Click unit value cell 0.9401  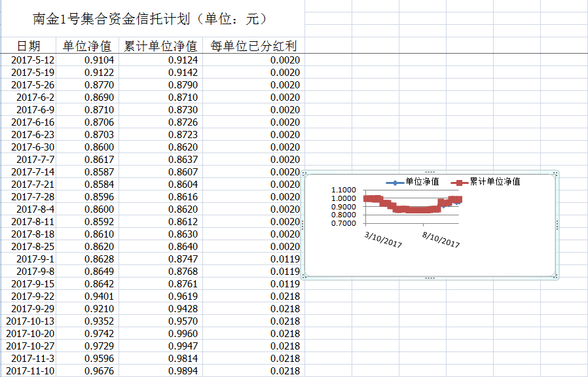tap(99, 296)
